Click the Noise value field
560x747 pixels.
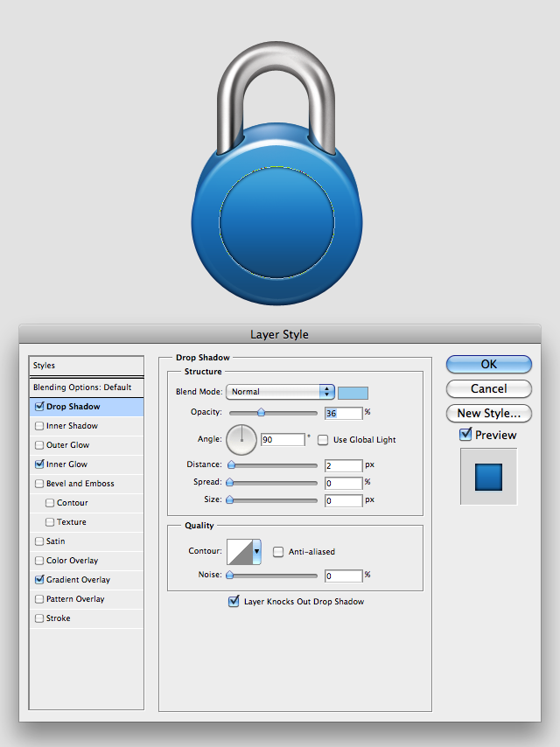pos(344,576)
